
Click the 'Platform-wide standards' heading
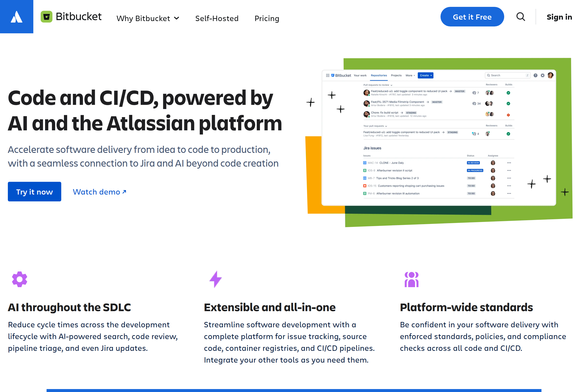[x=466, y=307]
